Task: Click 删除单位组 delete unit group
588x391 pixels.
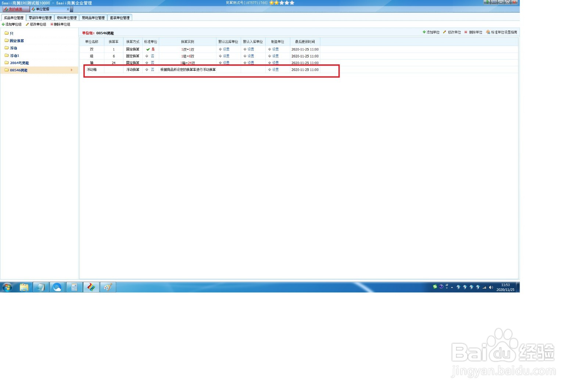Action: tap(60, 24)
